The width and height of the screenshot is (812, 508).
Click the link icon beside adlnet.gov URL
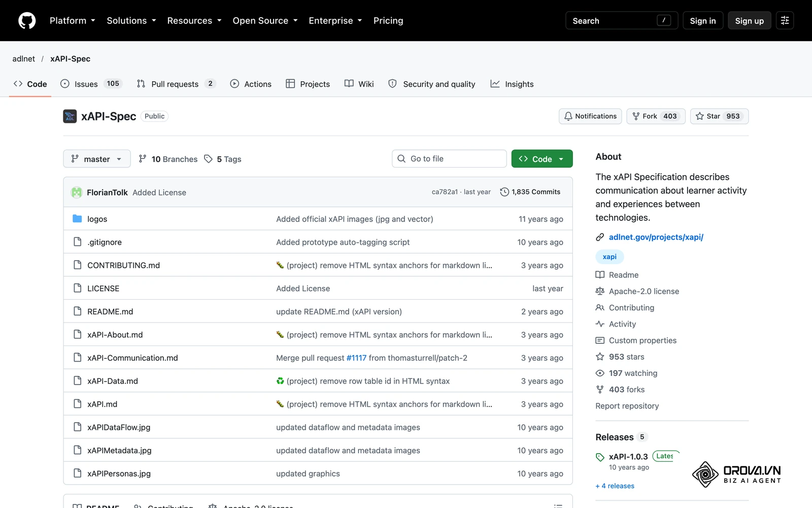point(600,237)
